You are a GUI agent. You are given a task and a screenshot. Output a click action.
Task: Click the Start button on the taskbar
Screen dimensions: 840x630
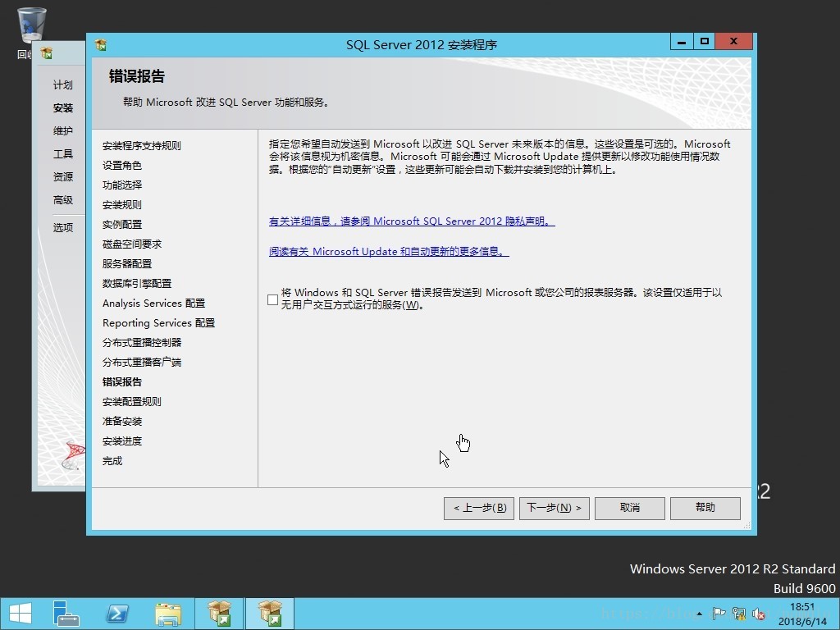click(x=21, y=614)
